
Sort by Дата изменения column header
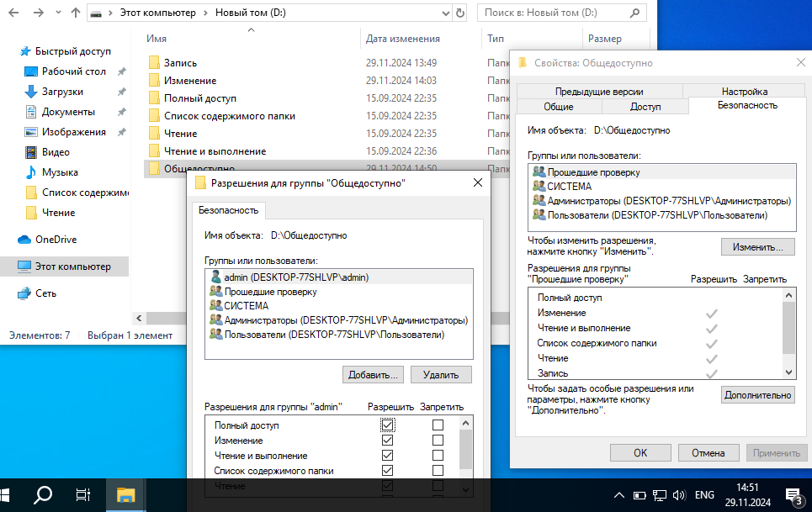402,39
